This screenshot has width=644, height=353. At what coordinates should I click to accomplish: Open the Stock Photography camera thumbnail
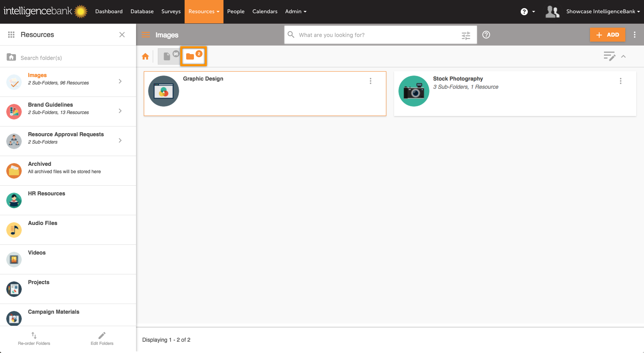414,91
